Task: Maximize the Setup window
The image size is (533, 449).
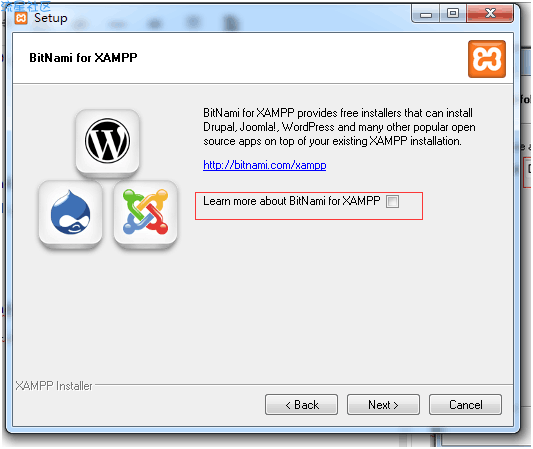Action: [x=453, y=14]
